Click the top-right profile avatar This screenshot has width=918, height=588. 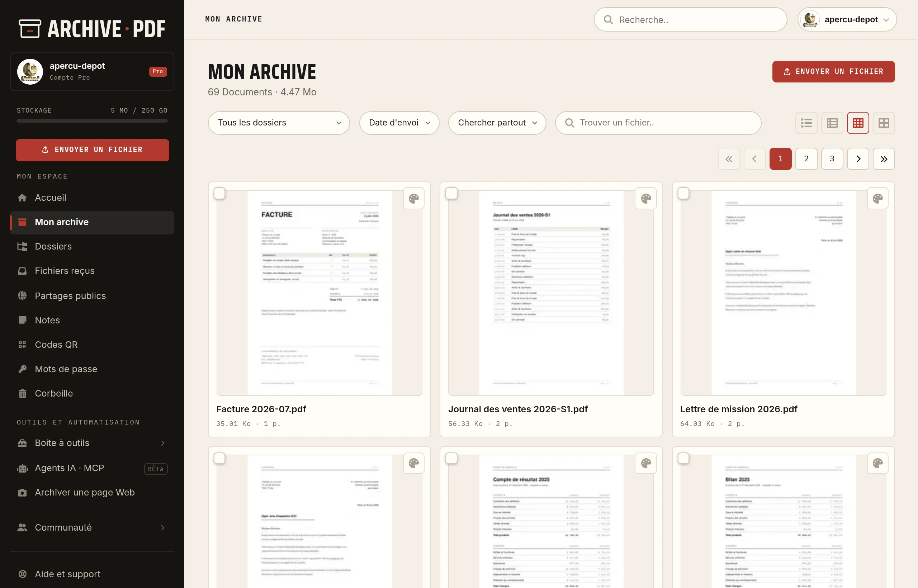tap(810, 19)
